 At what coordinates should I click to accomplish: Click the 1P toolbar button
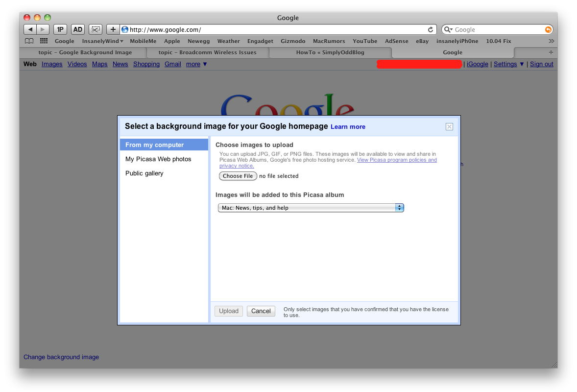click(x=60, y=29)
